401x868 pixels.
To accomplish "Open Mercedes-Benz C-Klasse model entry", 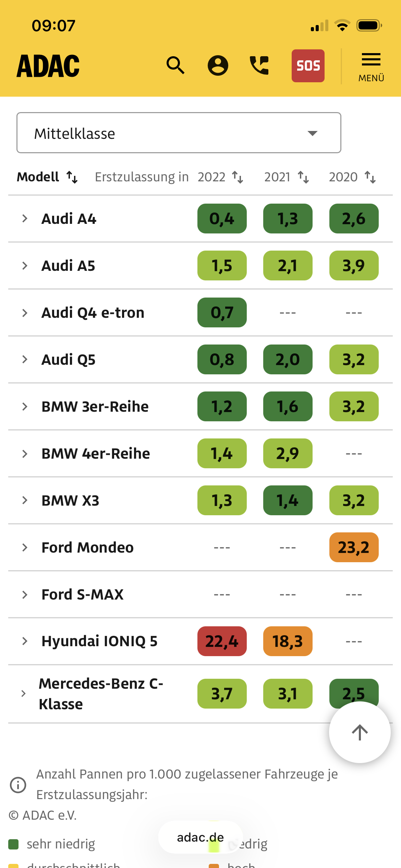I will pyautogui.click(x=101, y=694).
